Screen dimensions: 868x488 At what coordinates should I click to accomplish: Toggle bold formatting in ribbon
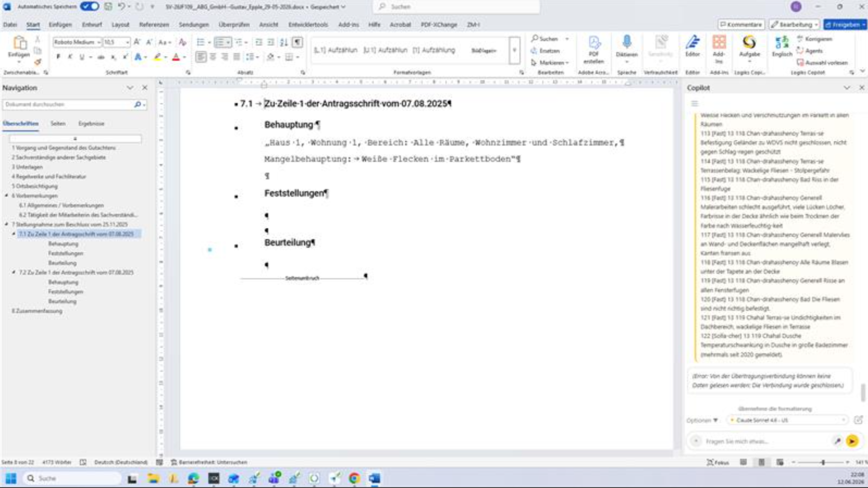[x=58, y=57]
